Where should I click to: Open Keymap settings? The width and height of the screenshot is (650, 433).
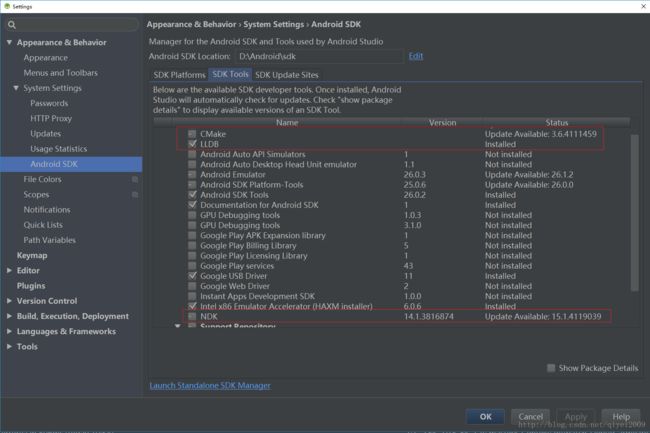[x=32, y=256]
